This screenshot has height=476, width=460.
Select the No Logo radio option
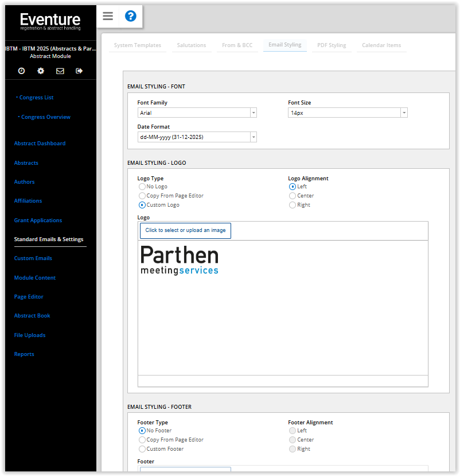coord(142,187)
